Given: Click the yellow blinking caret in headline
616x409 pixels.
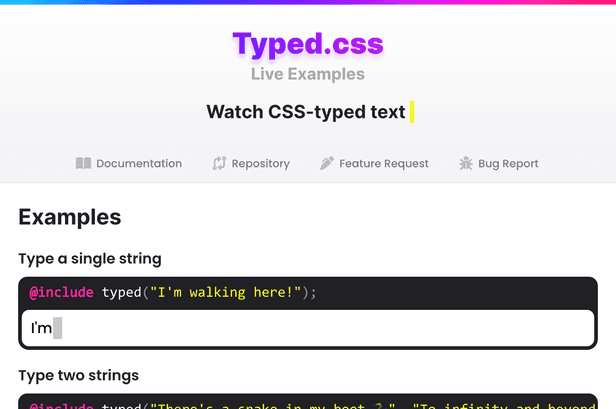Looking at the screenshot, I should [412, 111].
